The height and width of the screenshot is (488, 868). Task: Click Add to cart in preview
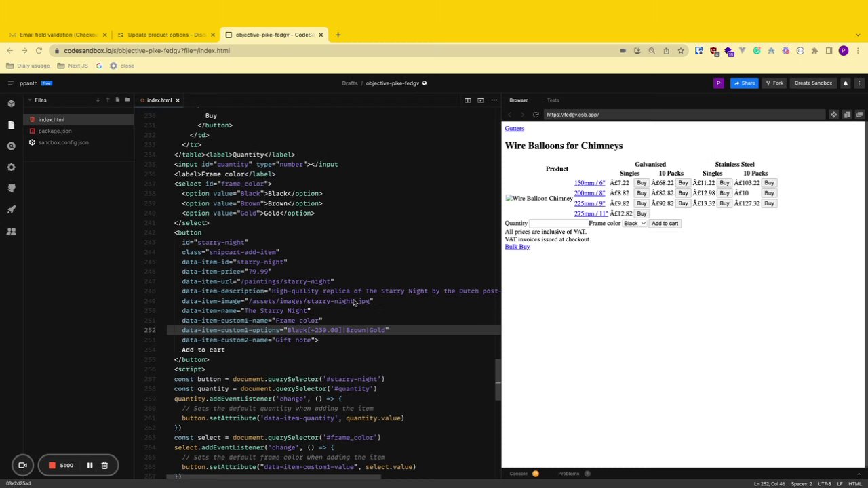(x=665, y=224)
